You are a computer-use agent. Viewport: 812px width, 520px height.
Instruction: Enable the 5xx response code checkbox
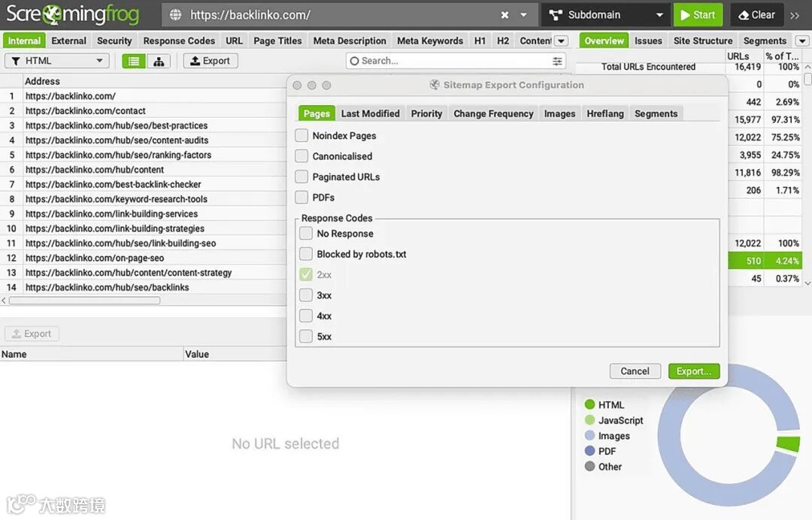[x=306, y=337]
